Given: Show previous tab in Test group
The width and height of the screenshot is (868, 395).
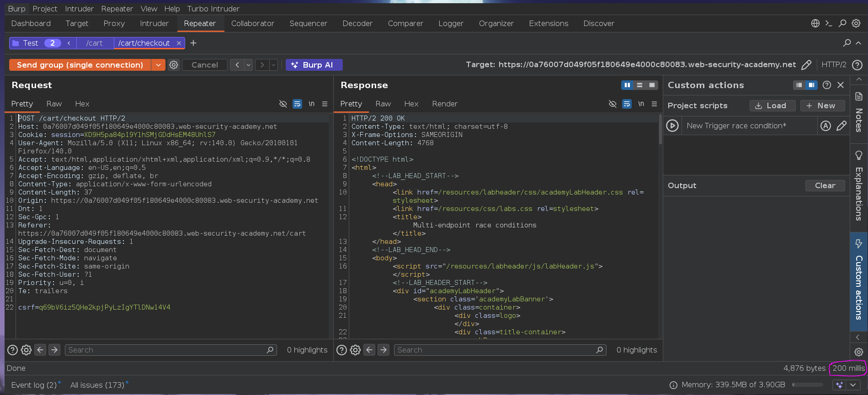Looking at the screenshot, I should (x=69, y=43).
